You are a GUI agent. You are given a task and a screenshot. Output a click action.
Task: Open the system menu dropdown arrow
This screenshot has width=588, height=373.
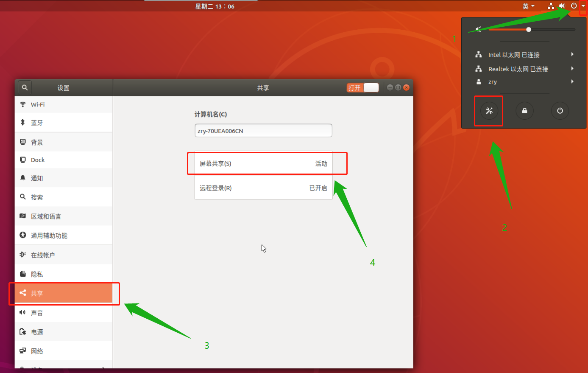click(582, 6)
